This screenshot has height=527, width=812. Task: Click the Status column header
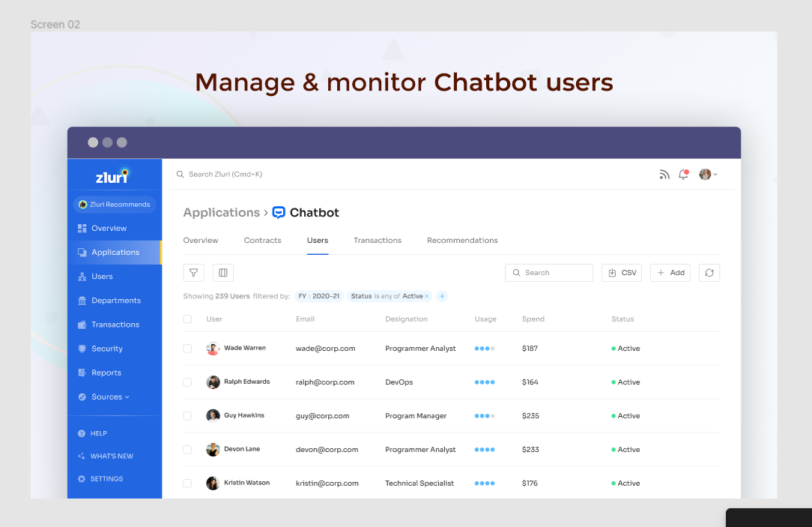pos(623,319)
